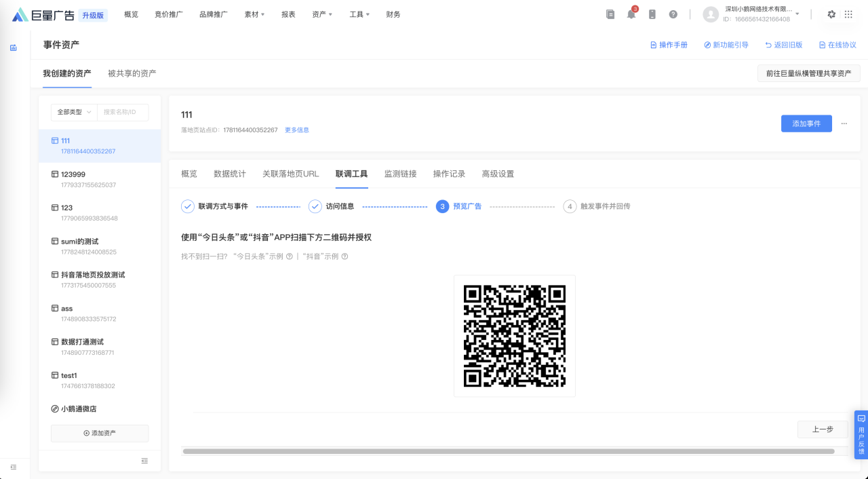
Task: Switch to 关联落地页URL tab
Action: click(x=290, y=174)
